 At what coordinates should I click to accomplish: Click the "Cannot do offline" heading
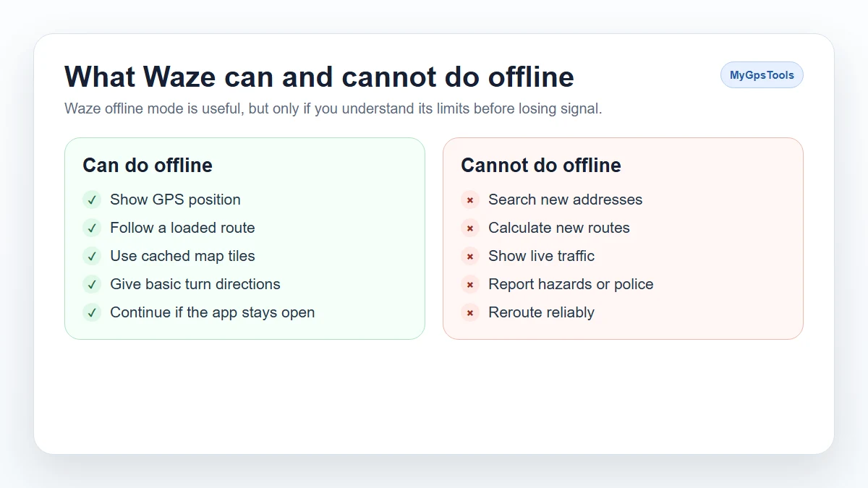coord(541,166)
